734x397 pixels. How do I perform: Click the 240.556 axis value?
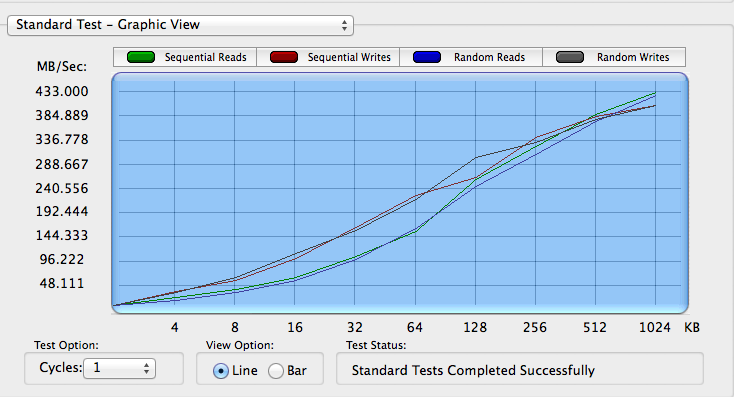click(62, 188)
